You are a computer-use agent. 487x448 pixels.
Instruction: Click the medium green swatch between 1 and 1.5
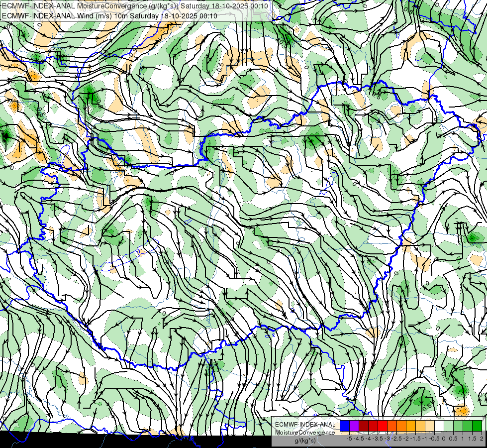(468, 426)
